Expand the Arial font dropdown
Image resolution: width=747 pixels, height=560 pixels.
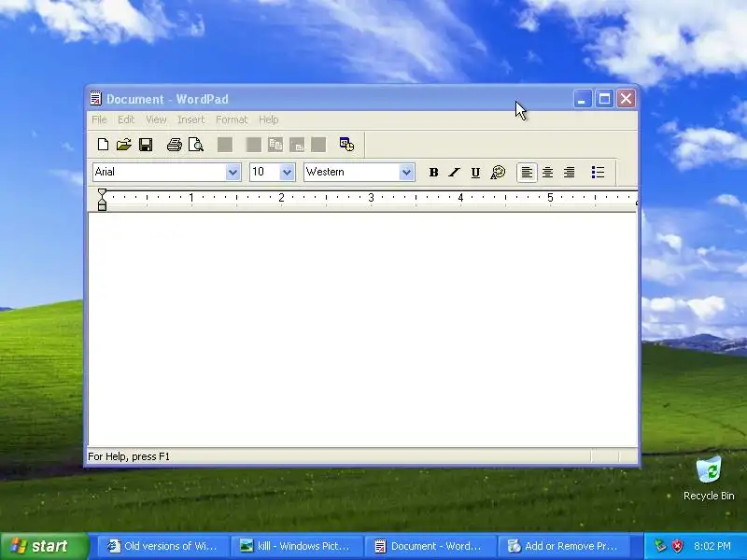click(233, 173)
